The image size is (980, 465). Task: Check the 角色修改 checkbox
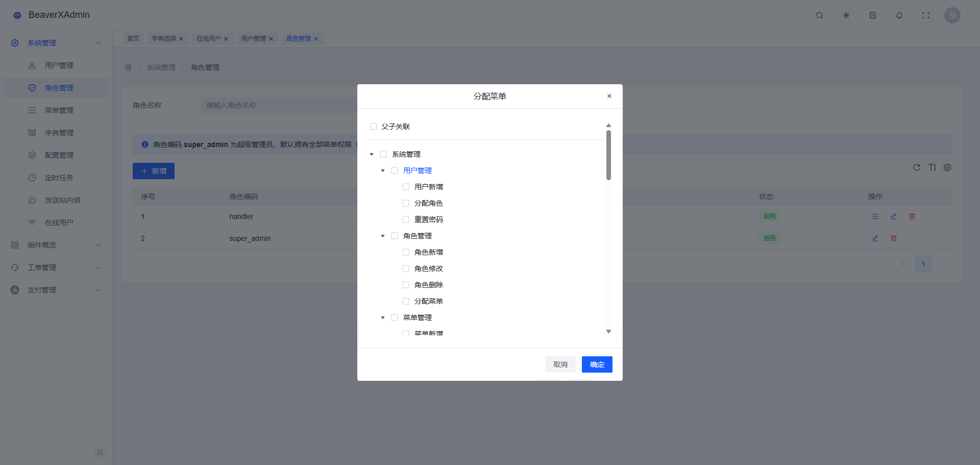[406, 268]
